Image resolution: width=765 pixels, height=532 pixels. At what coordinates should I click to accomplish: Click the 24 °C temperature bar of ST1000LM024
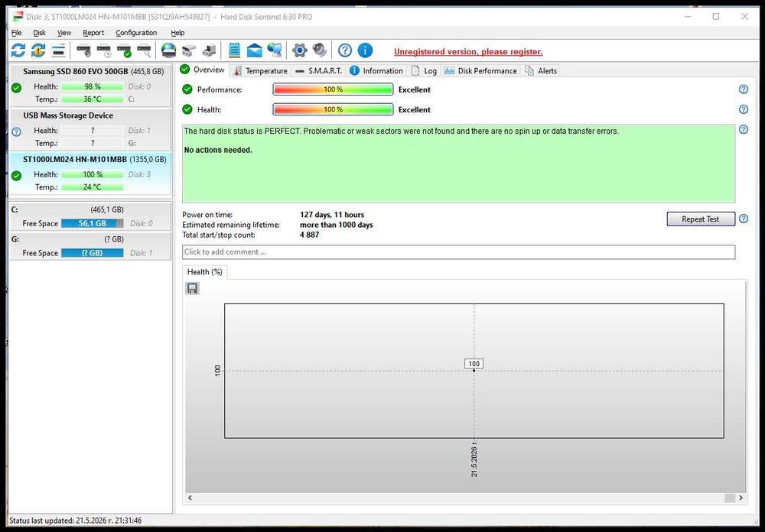pos(93,187)
